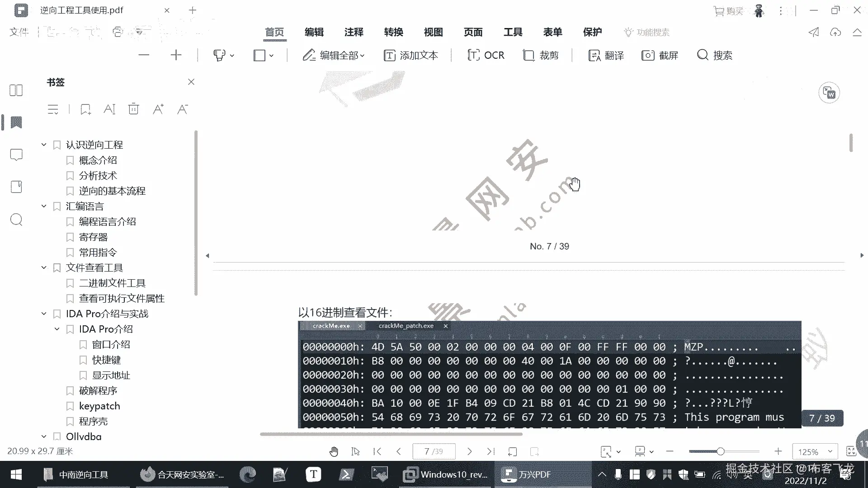868x488 pixels.
Task: Select the crop (裁剪) tool
Action: (541, 55)
